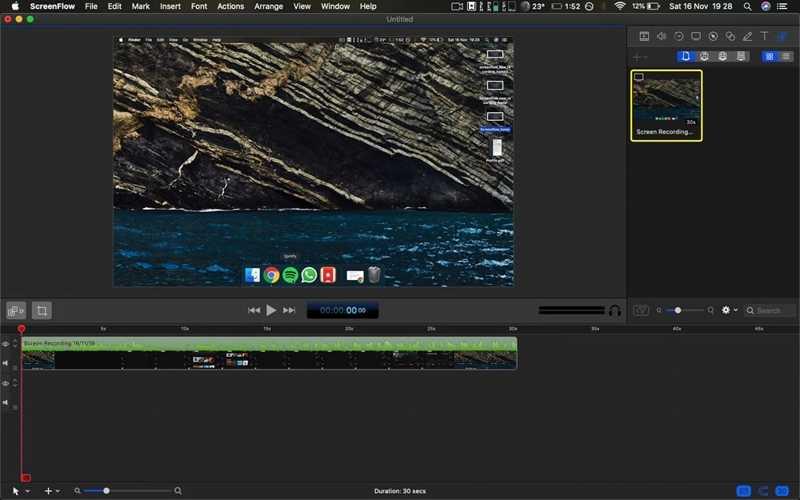Click the timecode display 00:00:00
800x500 pixels.
click(343, 310)
